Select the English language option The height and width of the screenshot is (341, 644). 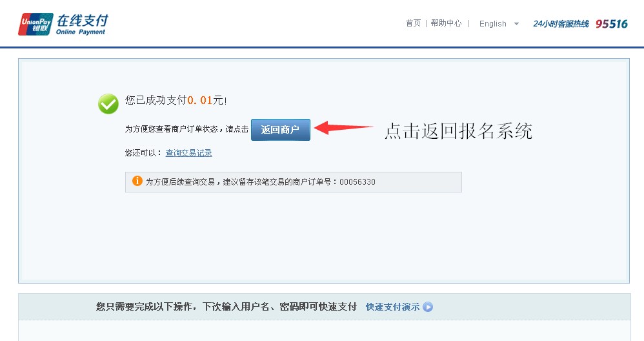[493, 24]
